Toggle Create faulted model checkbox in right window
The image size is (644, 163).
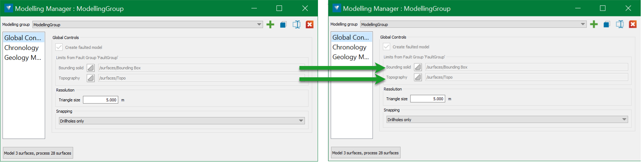click(387, 47)
